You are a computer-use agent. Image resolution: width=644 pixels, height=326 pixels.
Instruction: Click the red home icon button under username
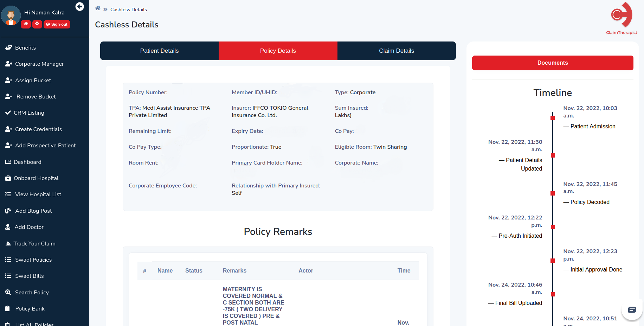click(26, 24)
